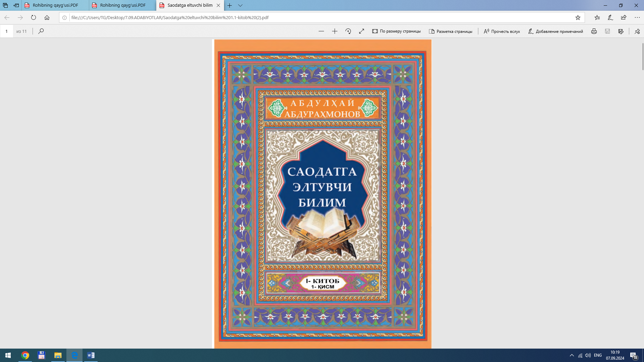Print the PDF document
Screen dimensions: 644x362
594,31
